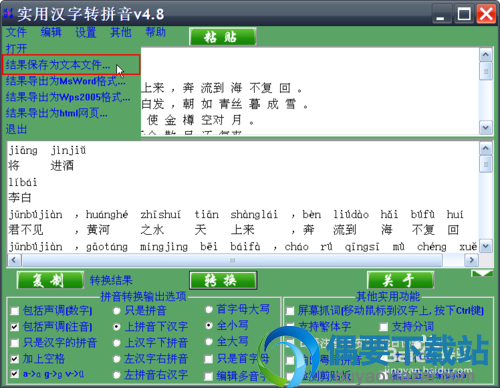Click the pinyin 'jiāng' in results
Screen dimensions: 500x388
[x=23, y=150]
